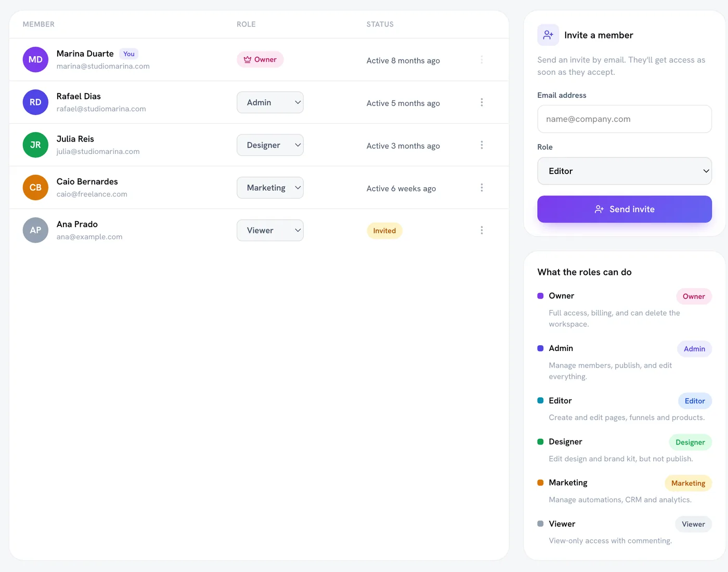Expand Caio Bernardes's Marketing role dropdown
Viewport: 728px width, 572px height.
pyautogui.click(x=270, y=188)
